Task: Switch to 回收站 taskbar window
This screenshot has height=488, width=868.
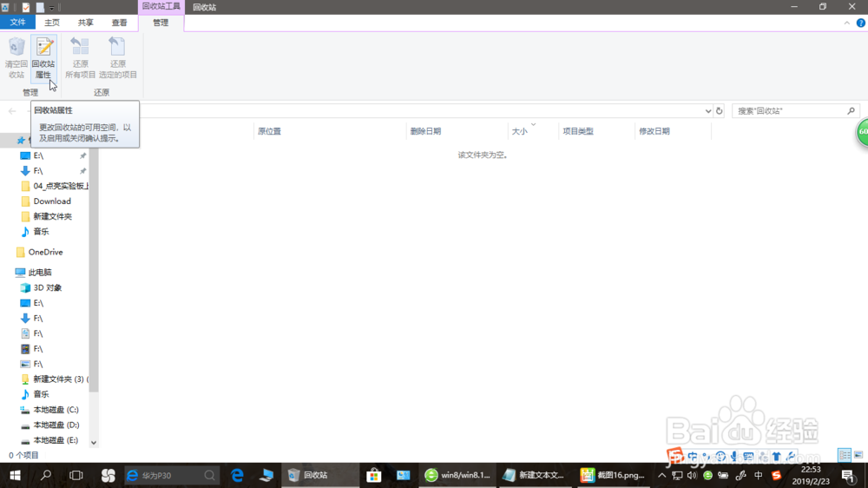Action: [x=320, y=475]
